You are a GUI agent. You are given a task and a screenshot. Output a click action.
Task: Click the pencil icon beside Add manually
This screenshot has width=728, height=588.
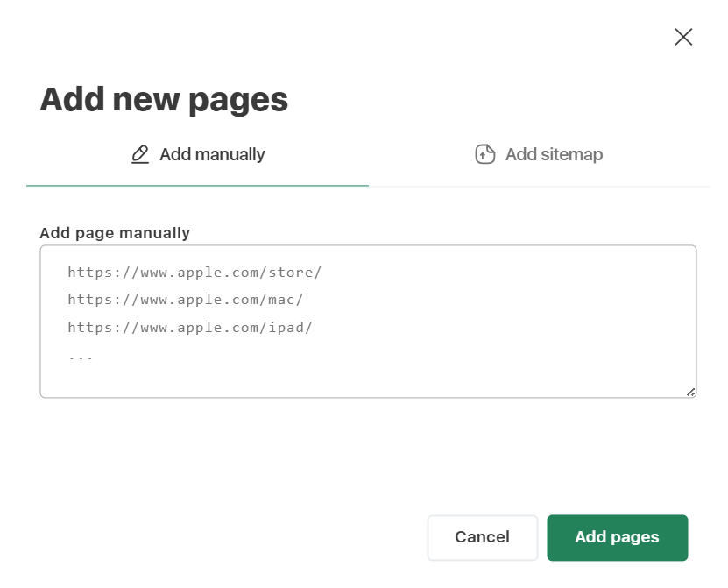[140, 155]
